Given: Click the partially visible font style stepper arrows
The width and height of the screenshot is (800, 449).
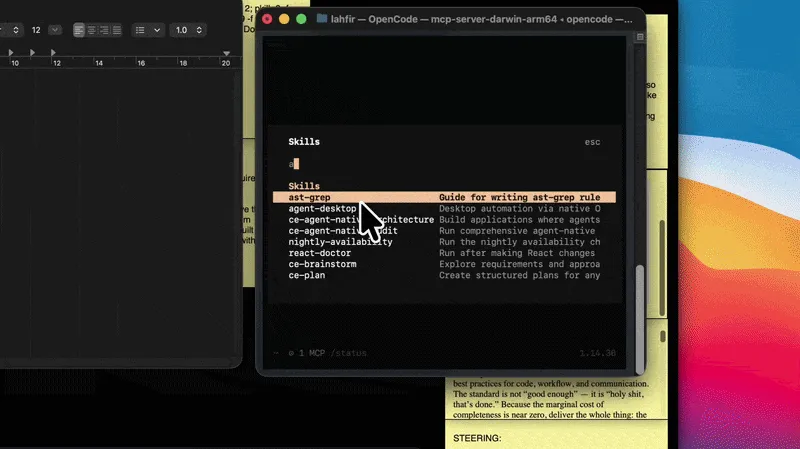Looking at the screenshot, I should coord(16,30).
